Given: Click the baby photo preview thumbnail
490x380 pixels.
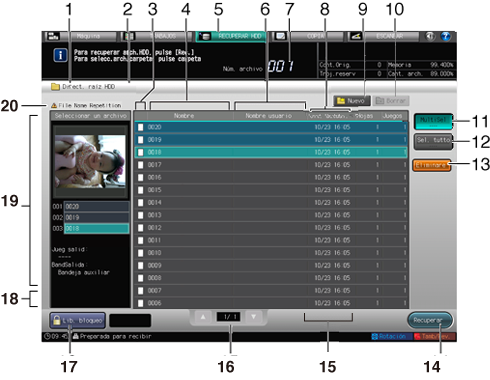Looking at the screenshot, I should [90, 161].
